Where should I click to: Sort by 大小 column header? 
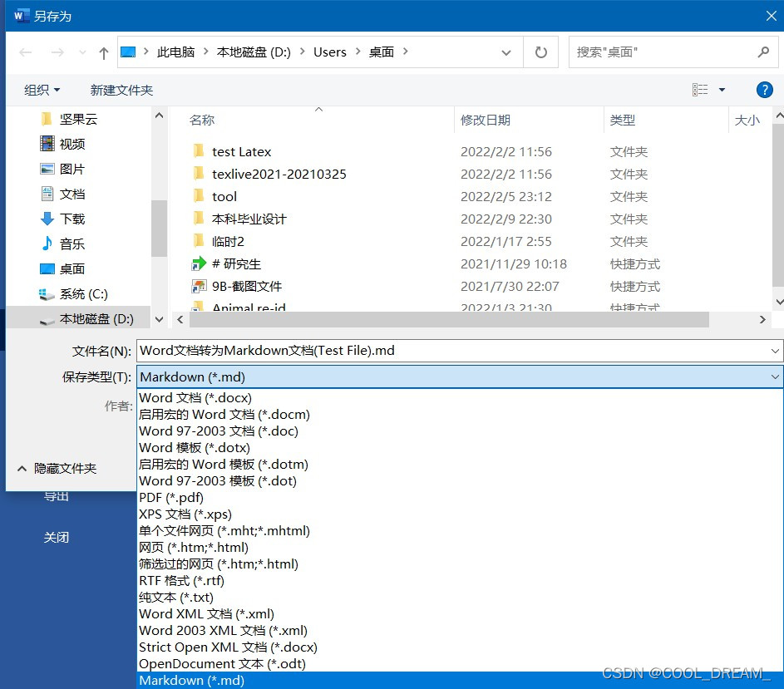click(x=747, y=120)
